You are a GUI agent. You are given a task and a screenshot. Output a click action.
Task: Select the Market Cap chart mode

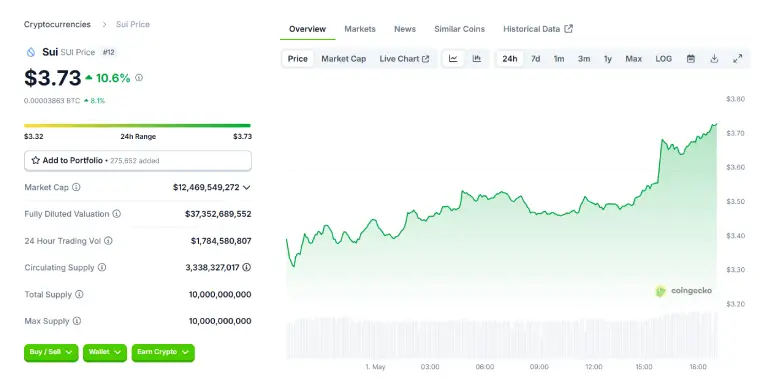point(344,58)
